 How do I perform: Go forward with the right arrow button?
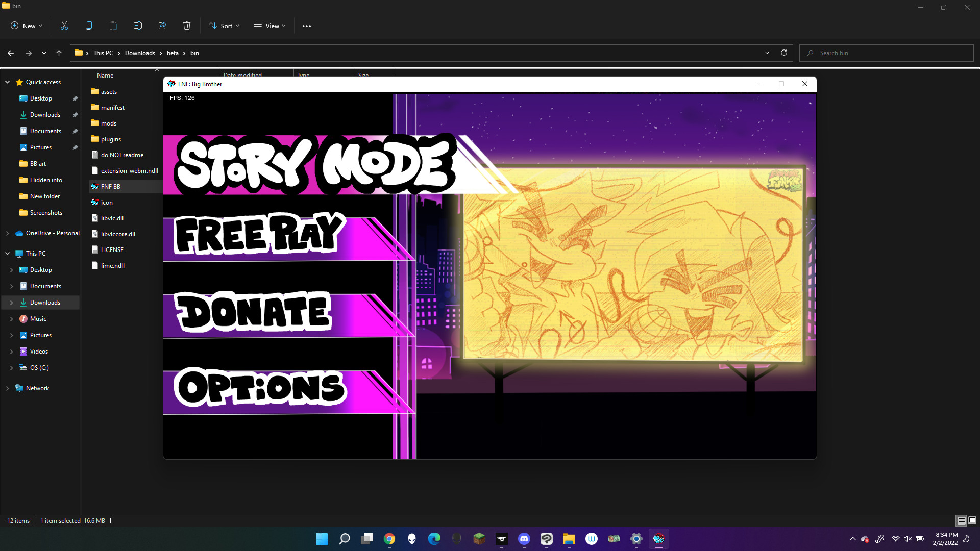[29, 53]
